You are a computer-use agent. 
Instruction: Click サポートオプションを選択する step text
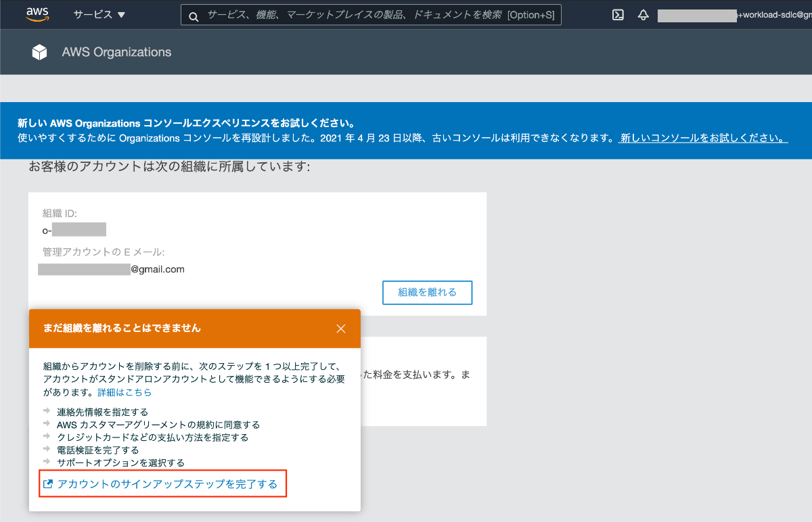(121, 462)
